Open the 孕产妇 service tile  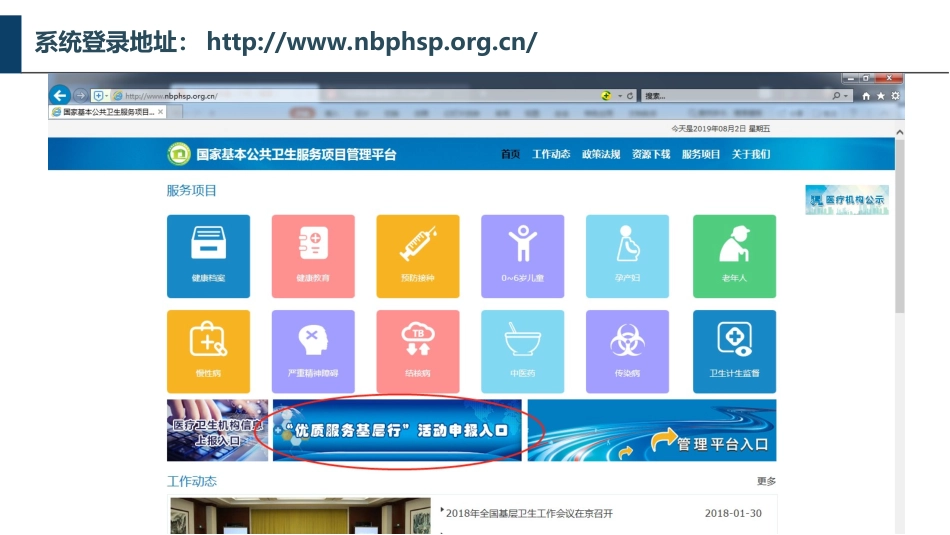pos(627,256)
